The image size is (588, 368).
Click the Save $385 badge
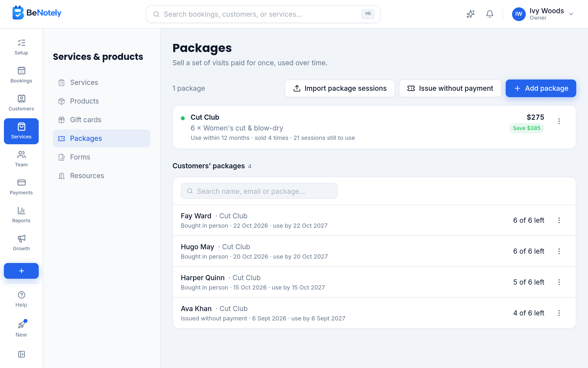527,128
